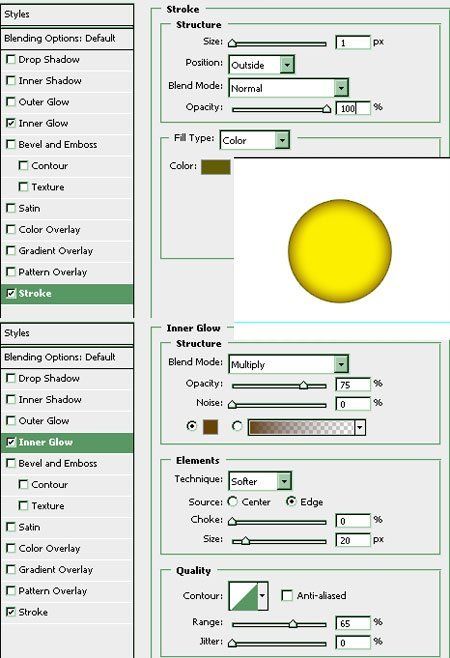This screenshot has height=658, width=450.
Task: Click the Stroke Size slider handle
Action: pyautogui.click(x=232, y=43)
